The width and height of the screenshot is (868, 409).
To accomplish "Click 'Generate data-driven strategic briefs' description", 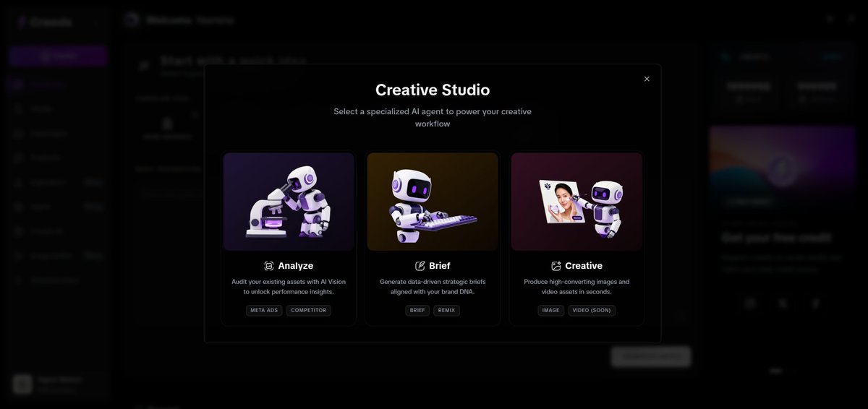I will coord(433,287).
